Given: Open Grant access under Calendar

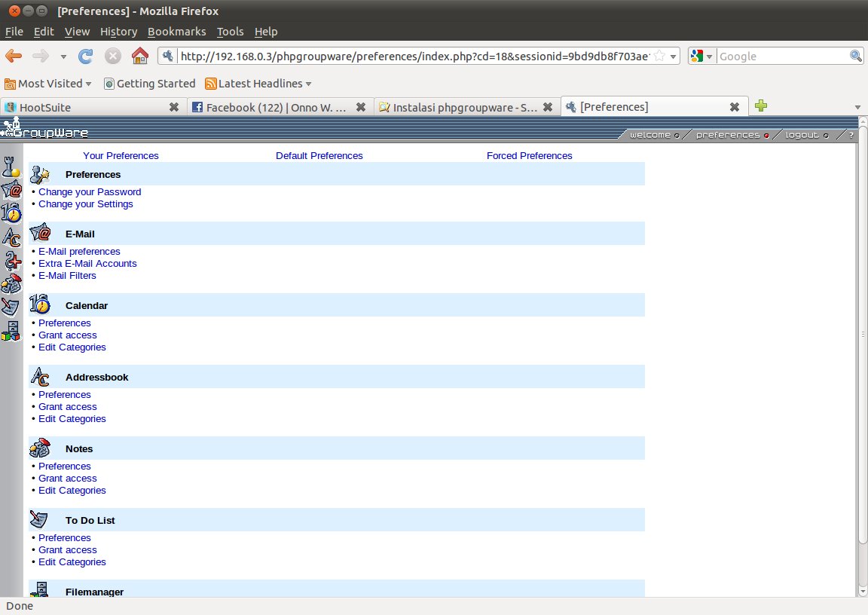Looking at the screenshot, I should 68,335.
